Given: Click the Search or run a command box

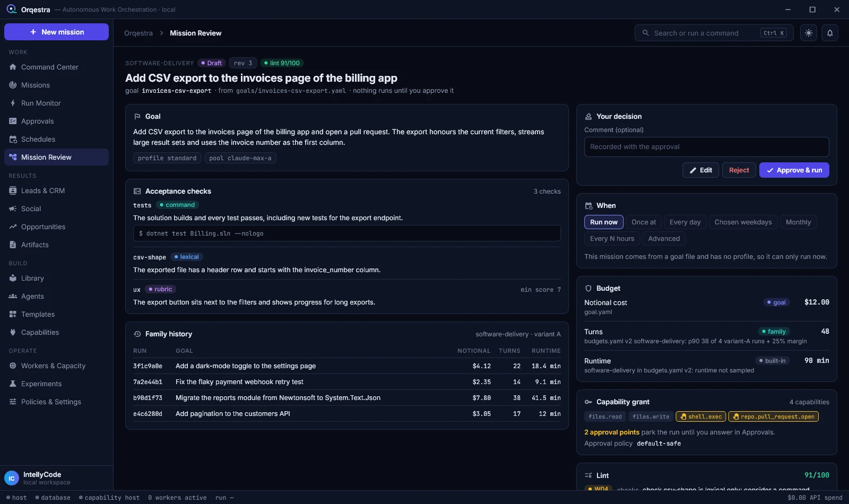Looking at the screenshot, I should pos(714,33).
